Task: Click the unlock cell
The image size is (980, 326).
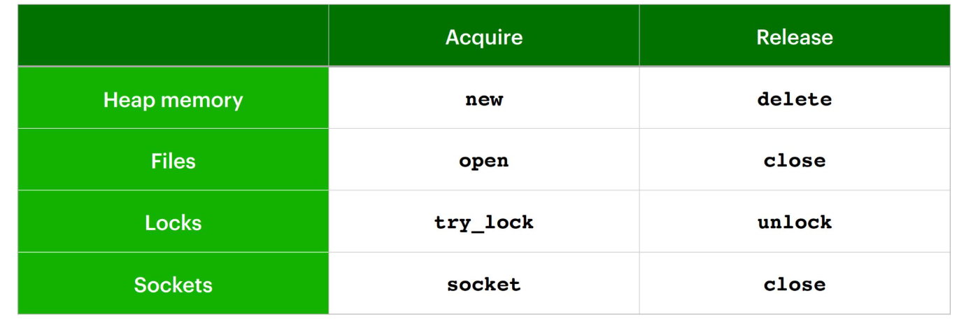Action: pos(795,222)
